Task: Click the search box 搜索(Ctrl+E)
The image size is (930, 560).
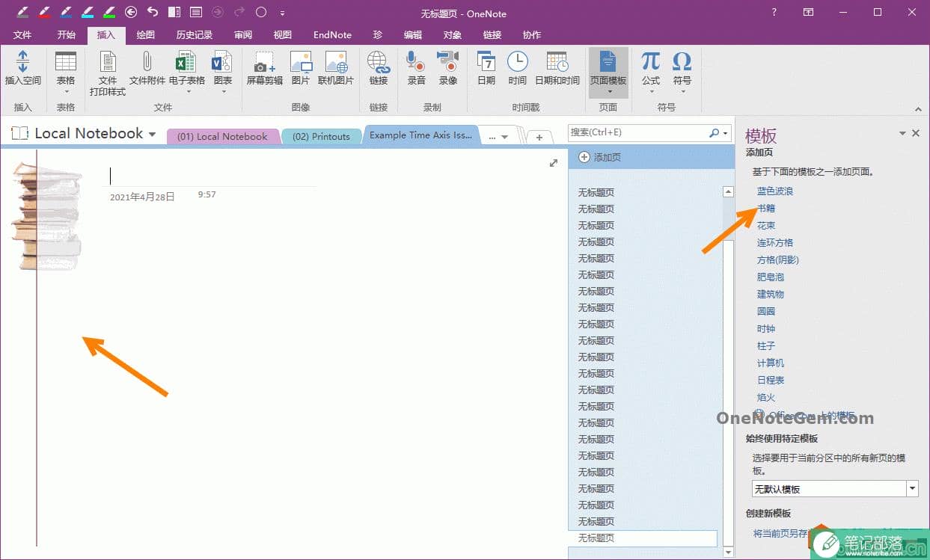Action: pos(638,132)
